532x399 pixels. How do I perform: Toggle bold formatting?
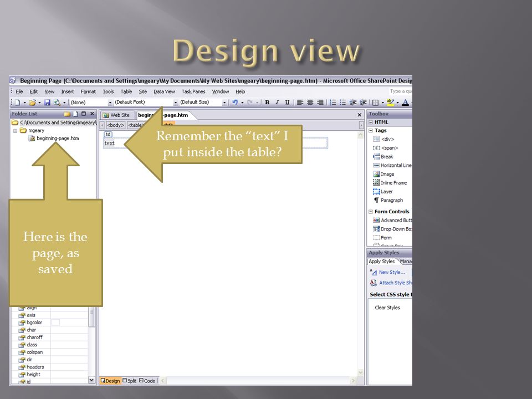click(267, 102)
